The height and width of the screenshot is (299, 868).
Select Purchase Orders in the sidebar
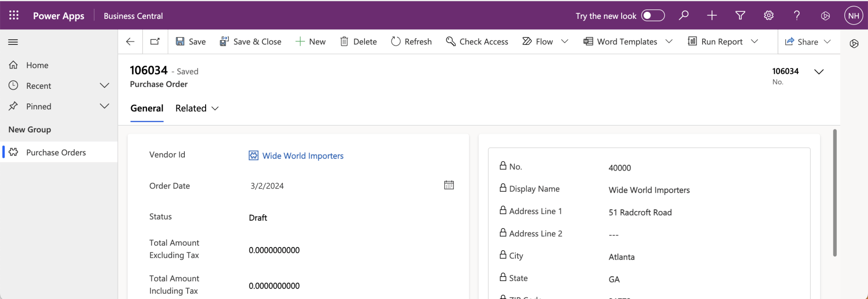coord(56,153)
